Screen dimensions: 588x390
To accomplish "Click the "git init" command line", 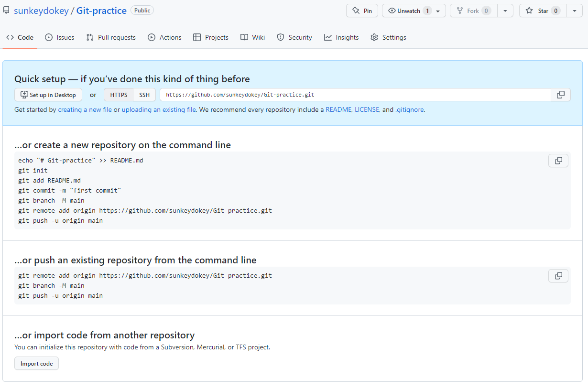I will coord(33,170).
